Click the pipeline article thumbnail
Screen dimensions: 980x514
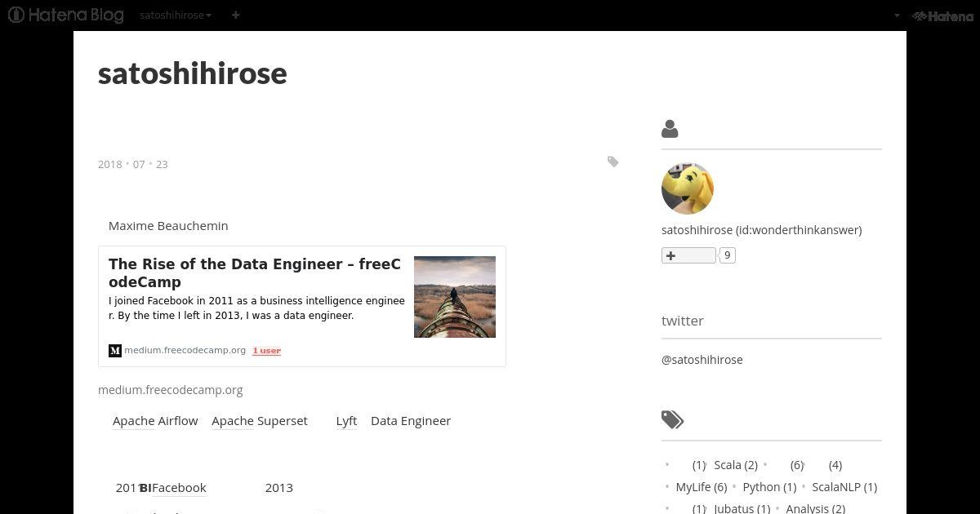tap(455, 297)
